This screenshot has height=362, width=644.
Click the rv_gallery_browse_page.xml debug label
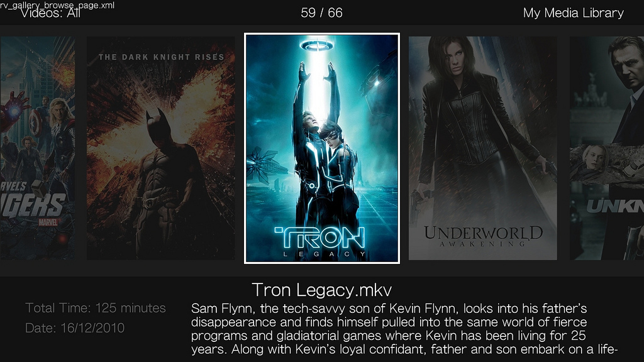(x=57, y=4)
